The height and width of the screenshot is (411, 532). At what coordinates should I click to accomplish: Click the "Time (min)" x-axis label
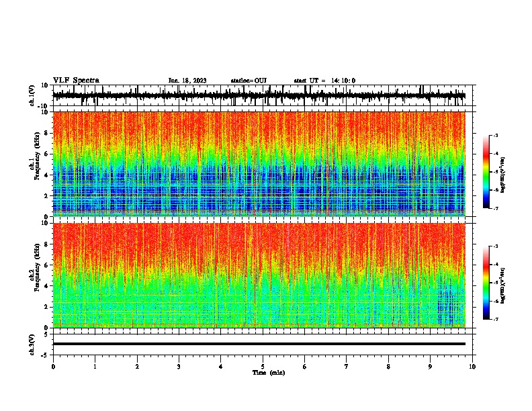pos(269,373)
